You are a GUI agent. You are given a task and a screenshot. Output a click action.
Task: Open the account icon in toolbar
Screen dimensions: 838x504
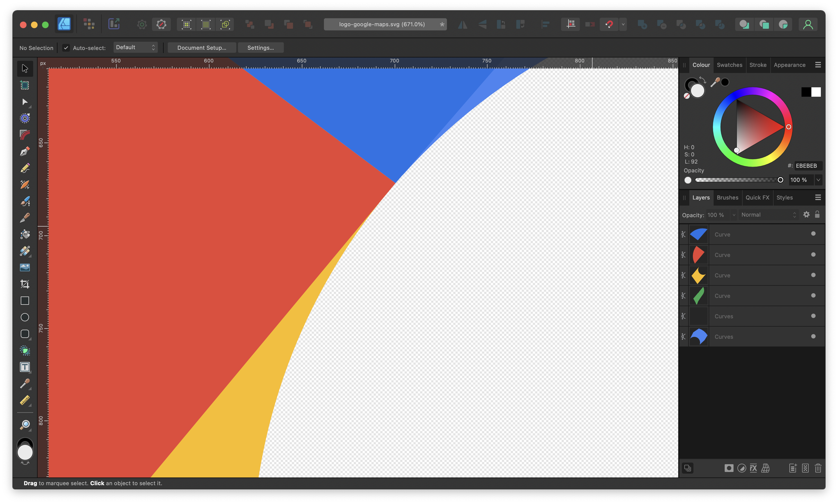click(x=808, y=24)
